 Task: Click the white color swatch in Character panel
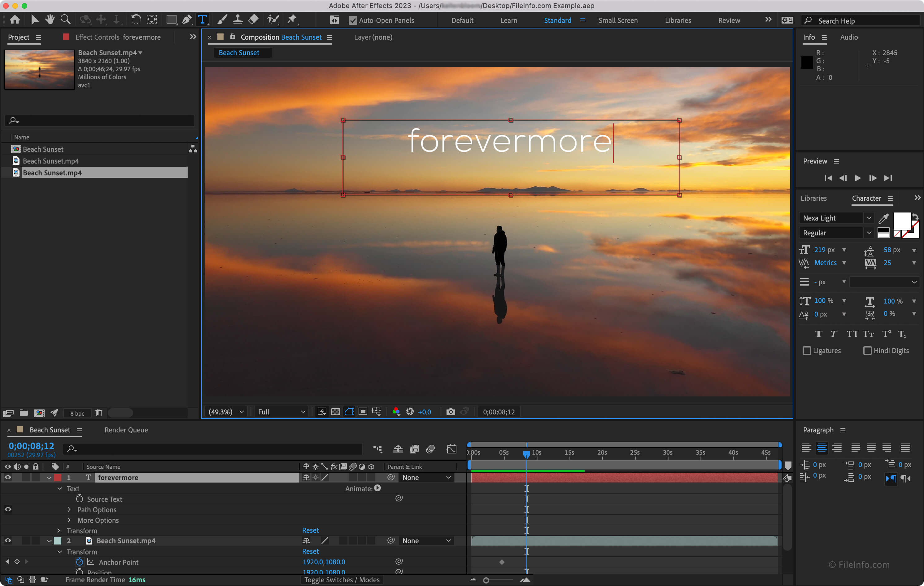click(900, 219)
